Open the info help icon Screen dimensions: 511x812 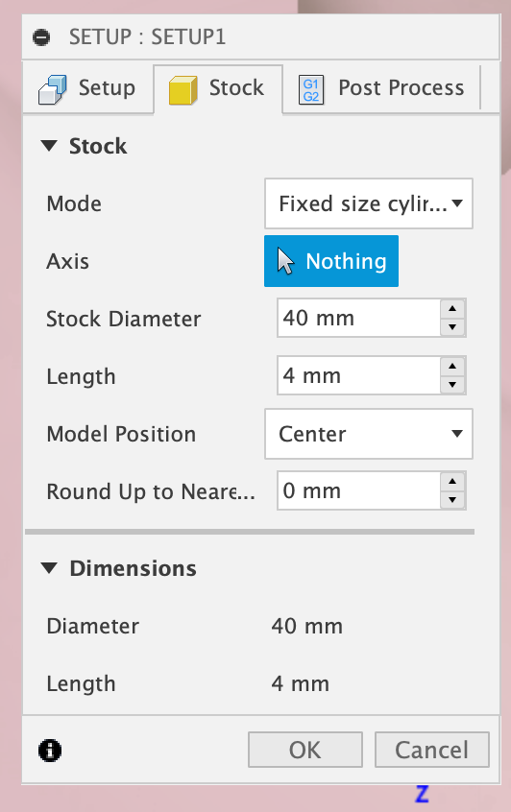pyautogui.click(x=50, y=750)
